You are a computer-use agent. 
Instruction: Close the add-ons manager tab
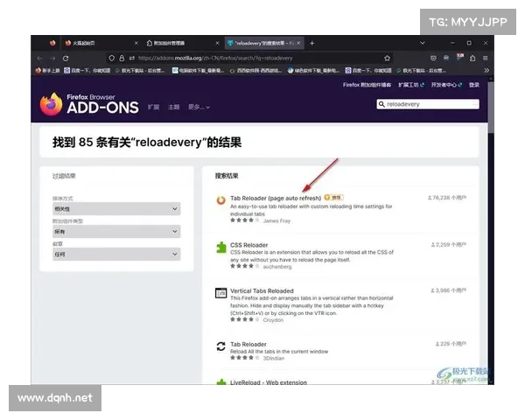[x=217, y=43]
